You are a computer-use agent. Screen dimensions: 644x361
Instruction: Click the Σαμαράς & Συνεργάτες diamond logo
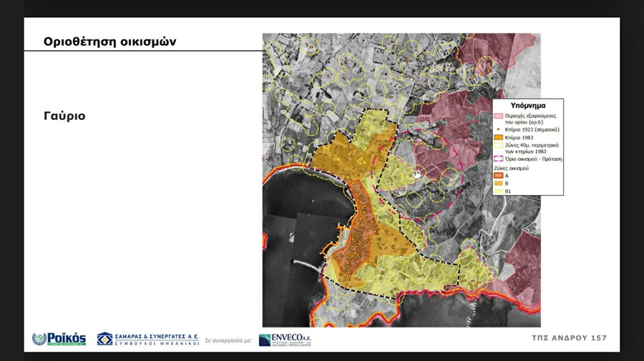pyautogui.click(x=104, y=339)
